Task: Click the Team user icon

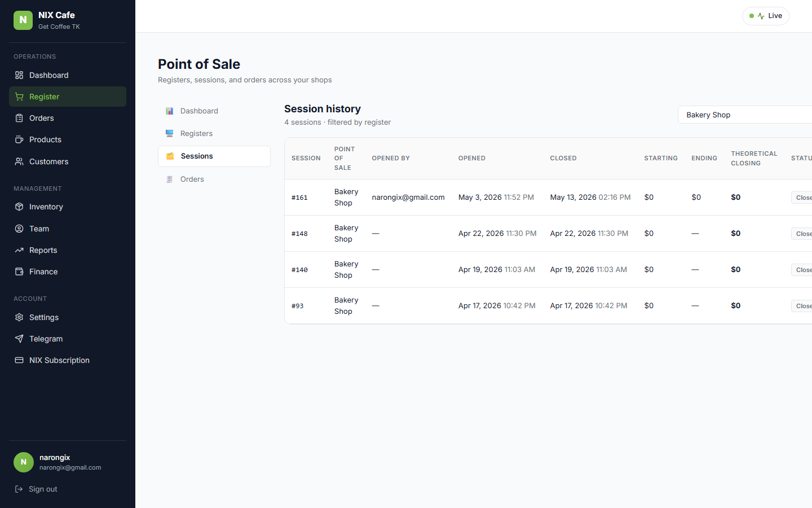Action: click(x=19, y=229)
